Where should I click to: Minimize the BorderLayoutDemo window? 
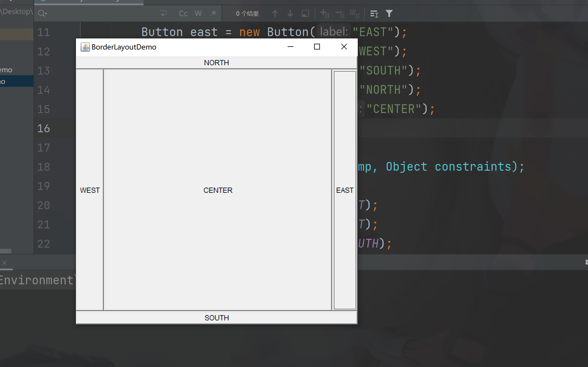coord(290,47)
